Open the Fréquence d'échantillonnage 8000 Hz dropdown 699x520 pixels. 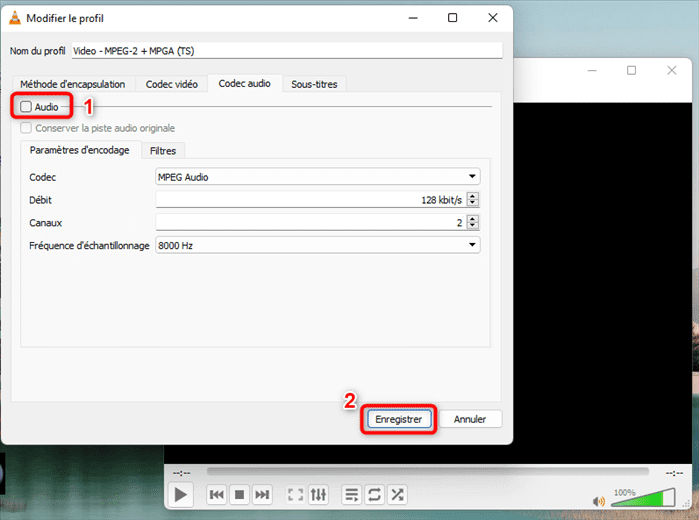(318, 245)
